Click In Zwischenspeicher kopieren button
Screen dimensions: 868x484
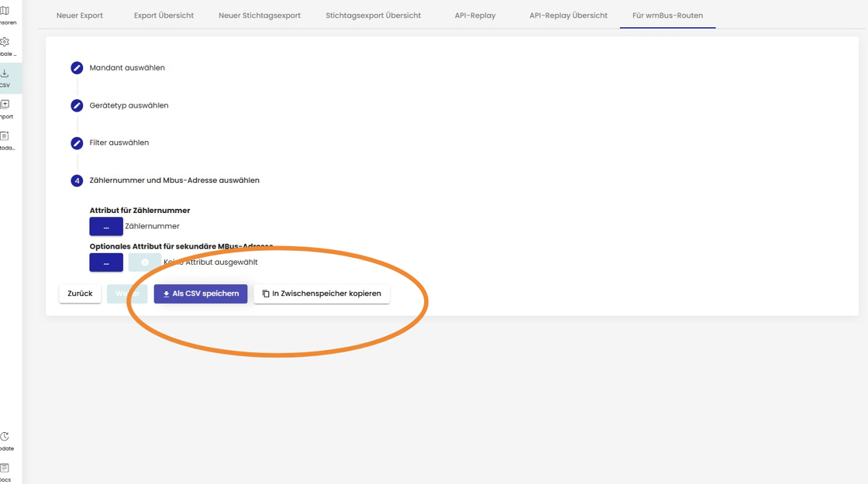point(322,294)
